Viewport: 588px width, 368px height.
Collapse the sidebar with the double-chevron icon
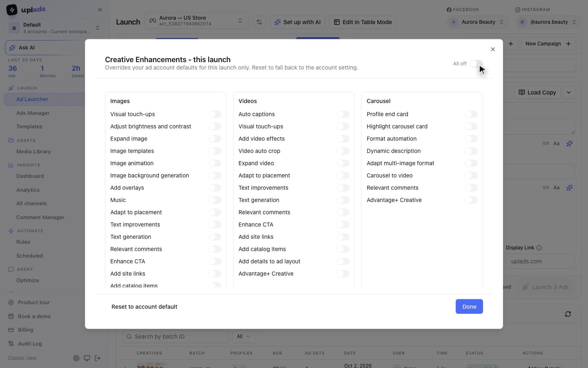100,9
